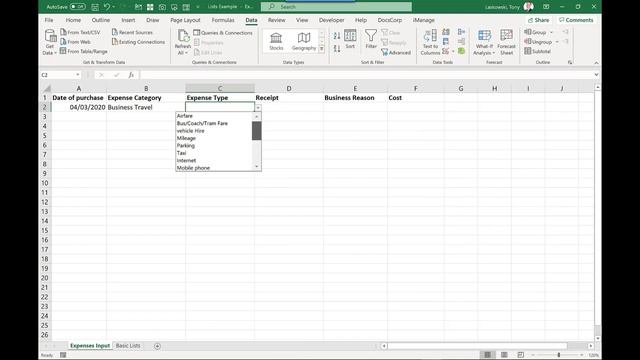
Task: Switch to Page Break Preview icon
Action: (520, 355)
